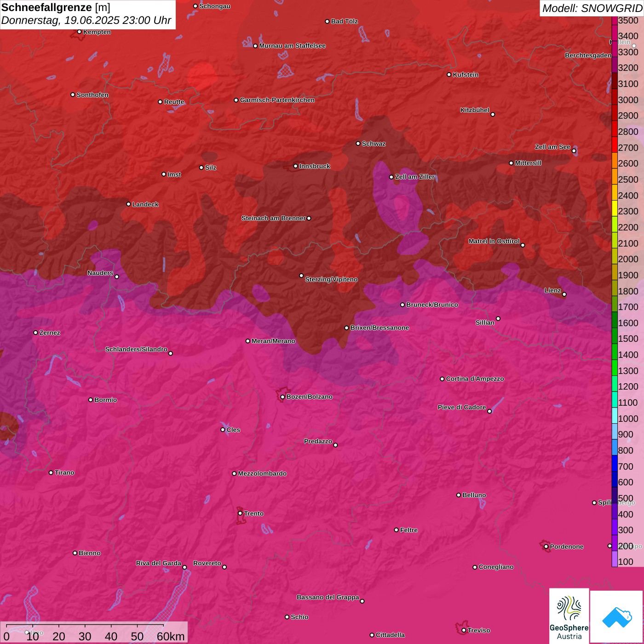
Task: Click the Garmisch-Partenkirchen marker
Action: point(236,100)
